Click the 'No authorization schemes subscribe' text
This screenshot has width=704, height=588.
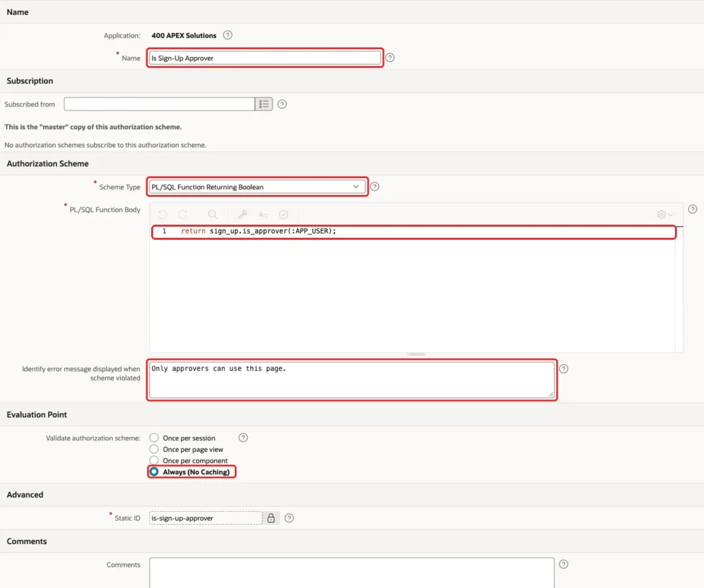[x=105, y=146]
